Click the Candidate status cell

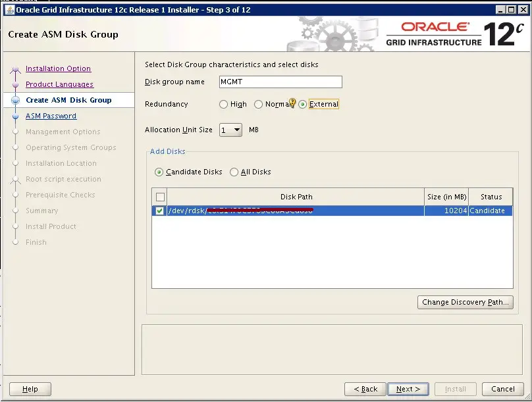tap(491, 211)
